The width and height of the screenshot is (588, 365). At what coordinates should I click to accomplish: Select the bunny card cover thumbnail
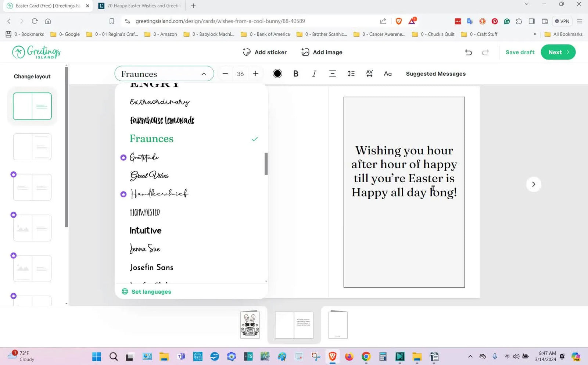[250, 325]
